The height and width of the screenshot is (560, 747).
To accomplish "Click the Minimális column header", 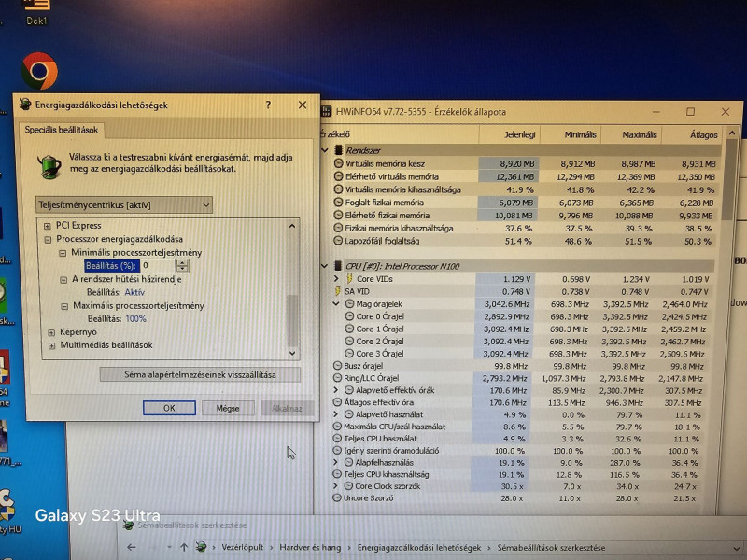I will tap(570, 134).
